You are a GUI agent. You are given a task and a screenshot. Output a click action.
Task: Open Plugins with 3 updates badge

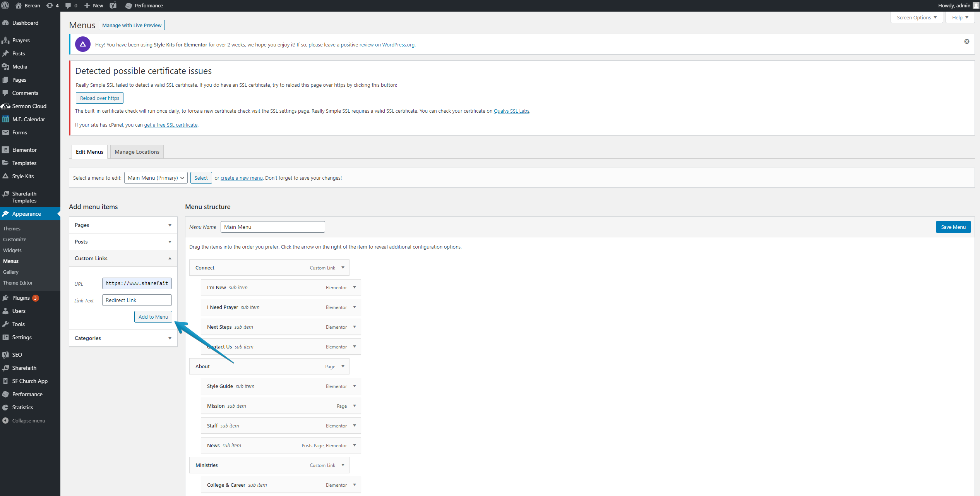click(21, 298)
